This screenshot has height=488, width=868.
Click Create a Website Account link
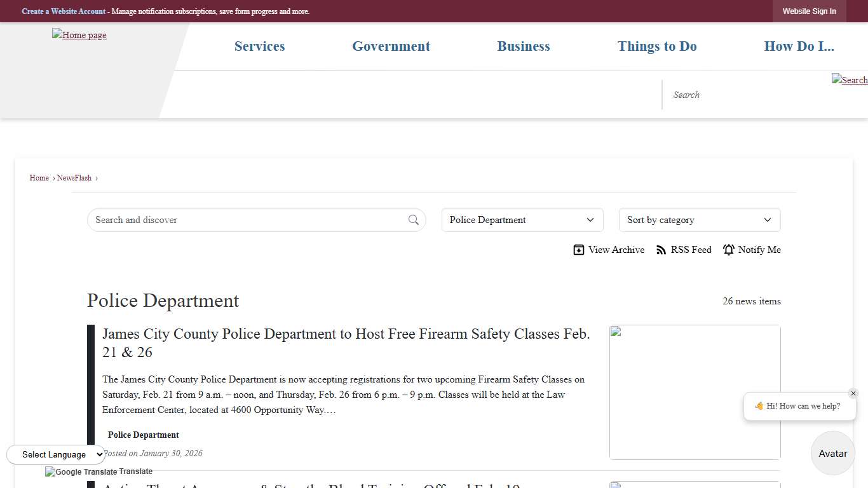pos(64,11)
